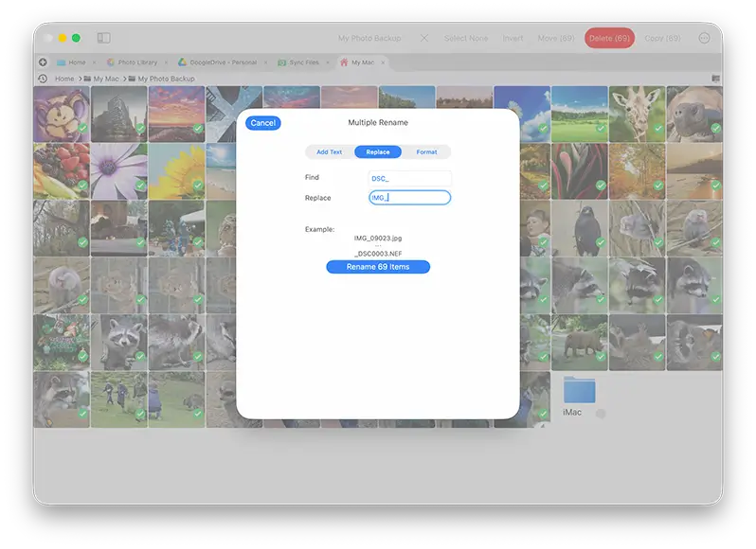Close the Photo Library tab
The image size is (756, 549).
[x=166, y=62]
